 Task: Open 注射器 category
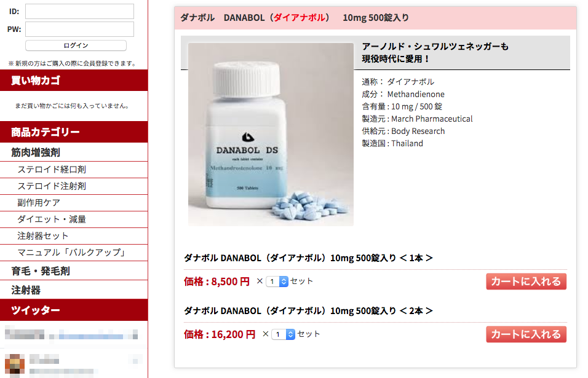(26, 290)
